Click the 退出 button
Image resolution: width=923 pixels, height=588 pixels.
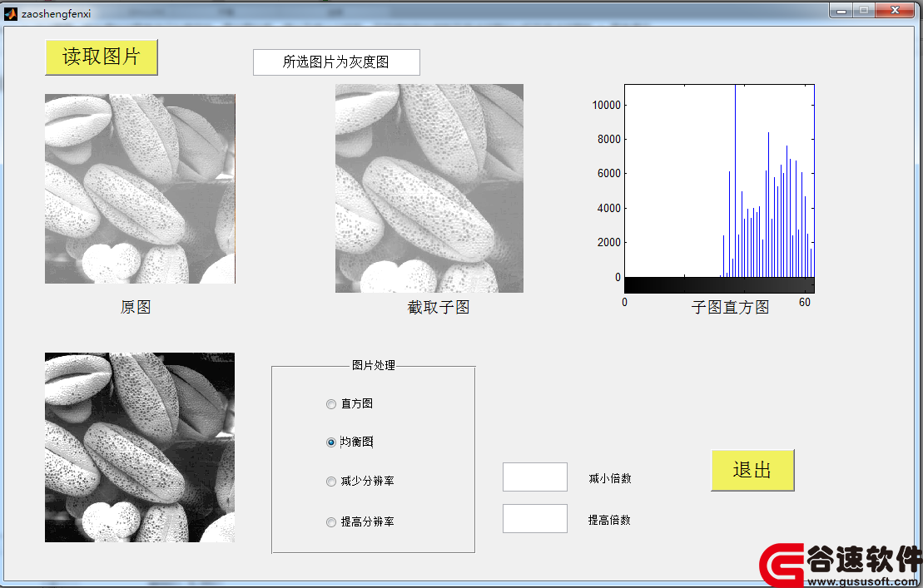click(x=752, y=470)
